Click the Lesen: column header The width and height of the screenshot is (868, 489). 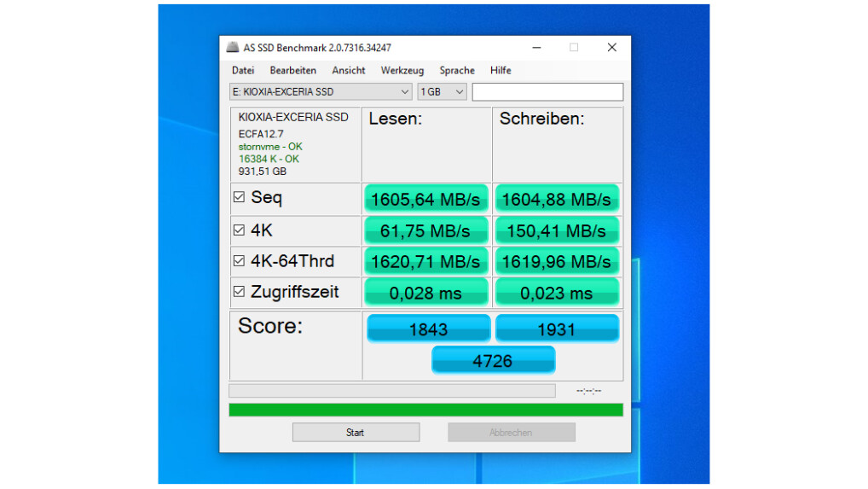coord(396,119)
